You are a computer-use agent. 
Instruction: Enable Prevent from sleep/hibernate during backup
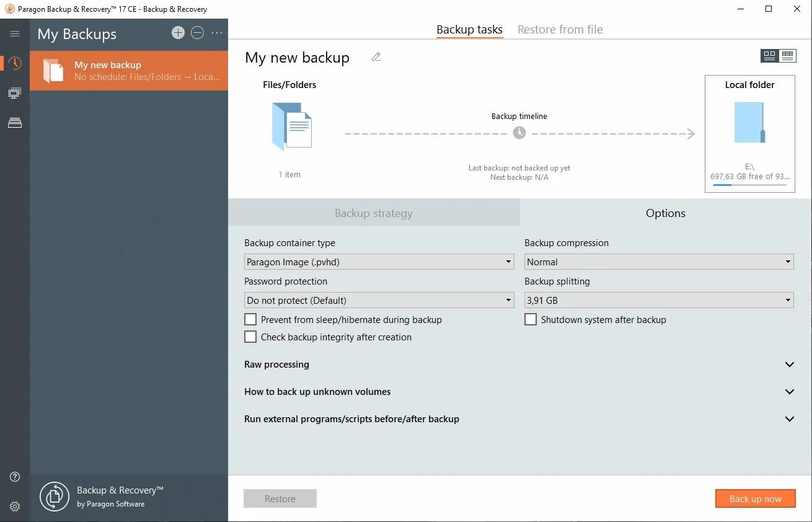250,319
